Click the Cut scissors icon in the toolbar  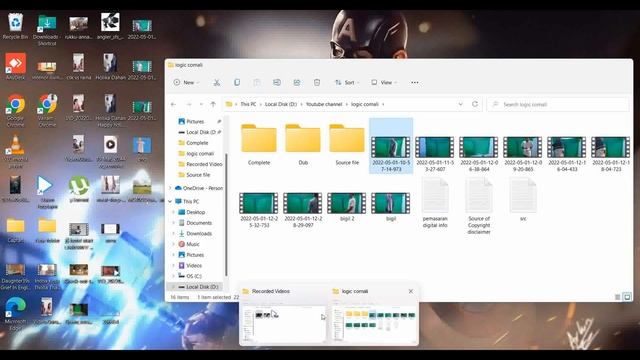[x=217, y=82]
